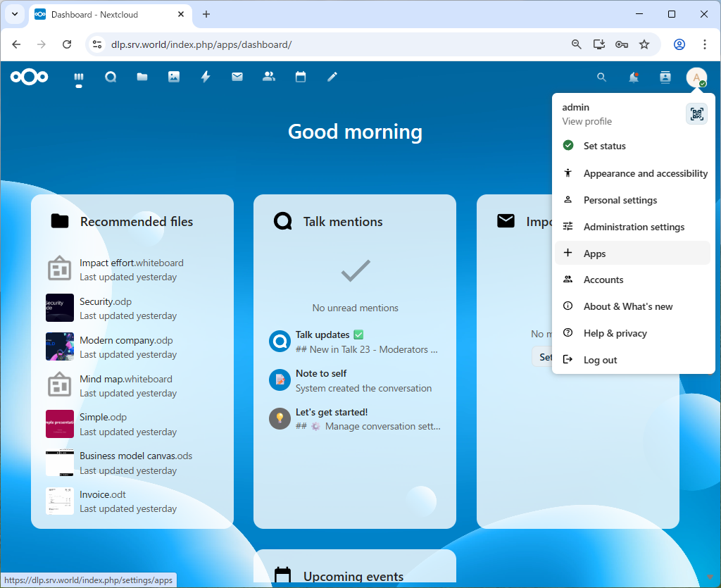Open the Contacts app icon in the top bar
721x588 pixels.
click(x=269, y=77)
